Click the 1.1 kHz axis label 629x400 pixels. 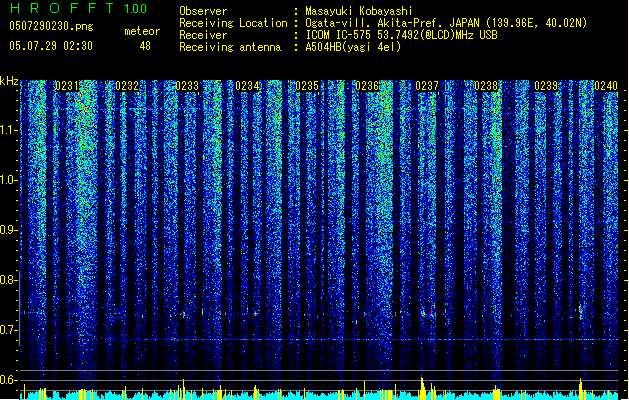(8, 130)
